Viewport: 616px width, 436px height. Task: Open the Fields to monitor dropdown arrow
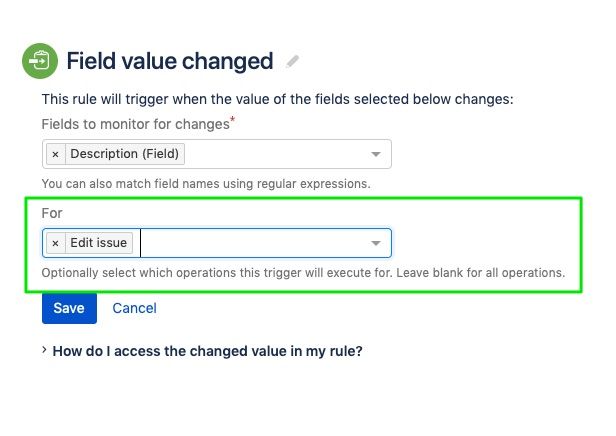tap(376, 154)
